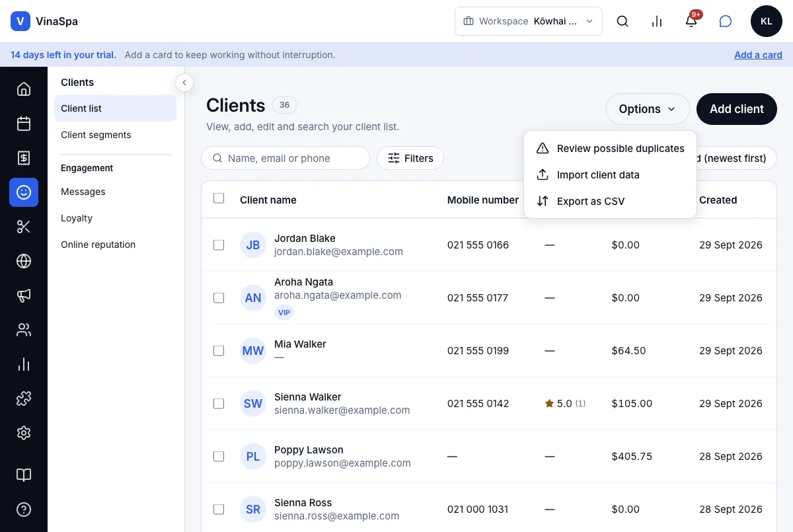
Task: Click the JB avatar for Jordan Blake
Action: [253, 245]
